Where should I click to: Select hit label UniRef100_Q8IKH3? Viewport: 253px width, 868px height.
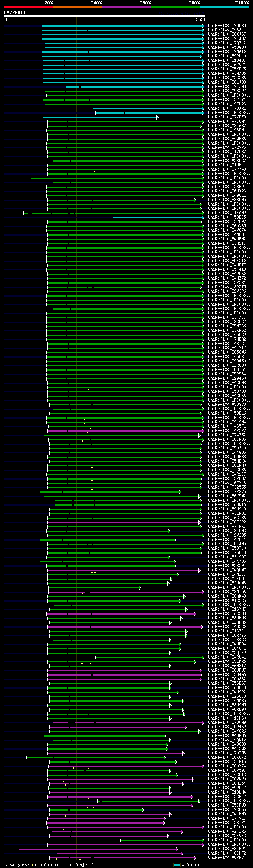click(x=227, y=531)
